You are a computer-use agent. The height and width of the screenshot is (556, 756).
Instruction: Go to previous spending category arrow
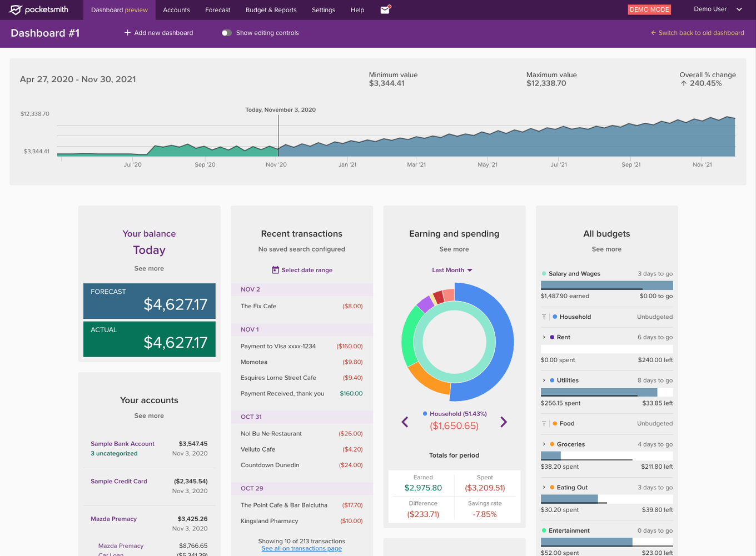tap(405, 422)
